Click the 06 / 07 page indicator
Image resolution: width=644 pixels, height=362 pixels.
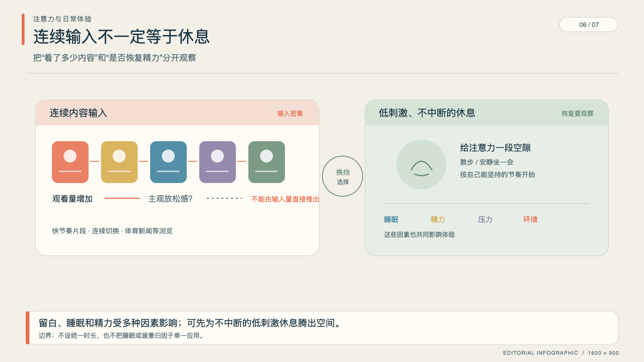click(x=588, y=25)
